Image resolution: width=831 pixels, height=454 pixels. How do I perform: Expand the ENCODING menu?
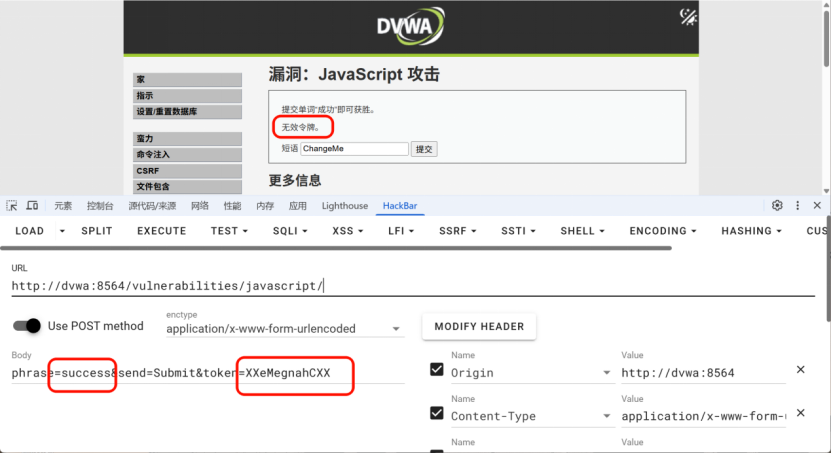click(662, 231)
